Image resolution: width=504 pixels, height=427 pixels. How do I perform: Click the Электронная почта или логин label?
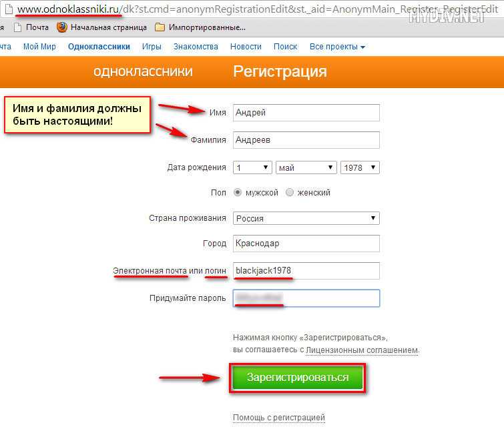tap(170, 271)
